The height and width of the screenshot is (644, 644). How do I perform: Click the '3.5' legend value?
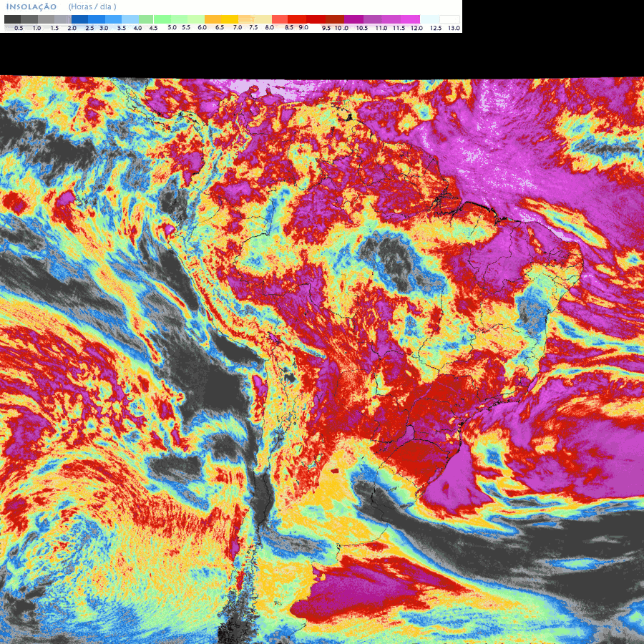pyautogui.click(x=122, y=28)
